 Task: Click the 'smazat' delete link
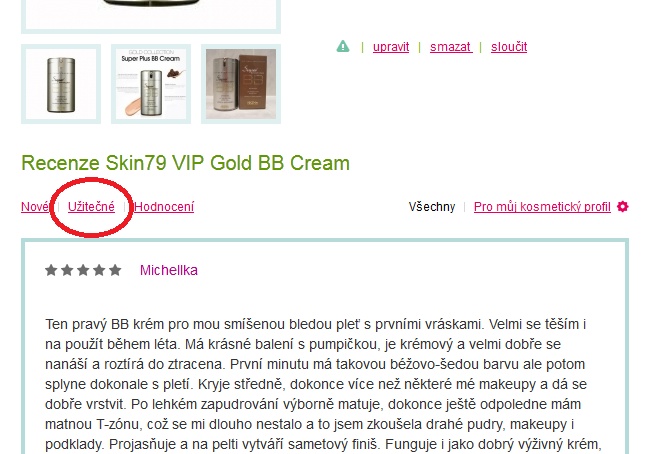click(451, 47)
